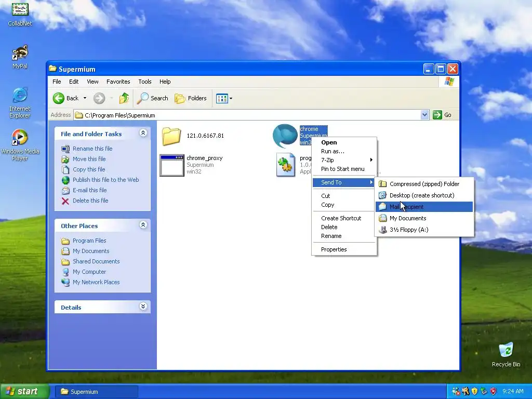Click the yellow shield tray icon
This screenshot has width=532, height=399.
(x=474, y=391)
